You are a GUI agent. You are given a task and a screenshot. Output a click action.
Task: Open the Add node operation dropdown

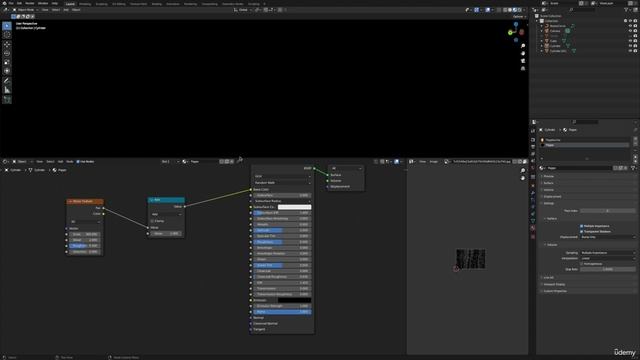click(167, 214)
